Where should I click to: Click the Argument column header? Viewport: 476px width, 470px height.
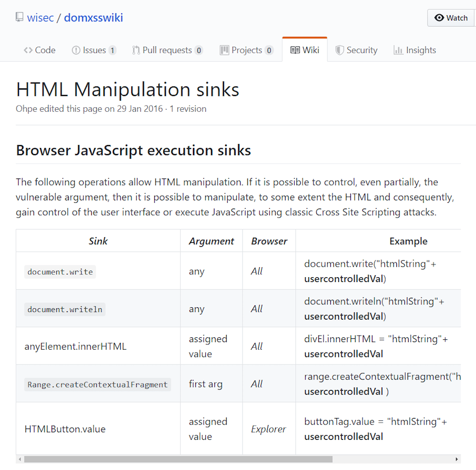pos(212,241)
